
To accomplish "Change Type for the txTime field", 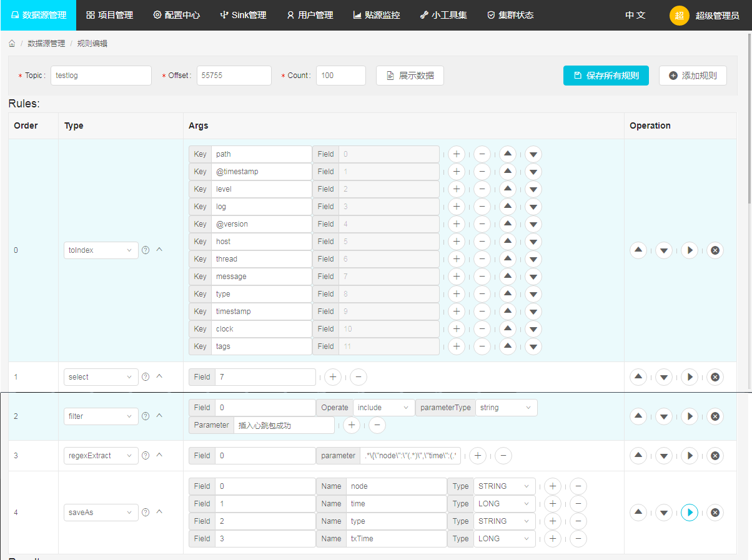I will click(505, 539).
